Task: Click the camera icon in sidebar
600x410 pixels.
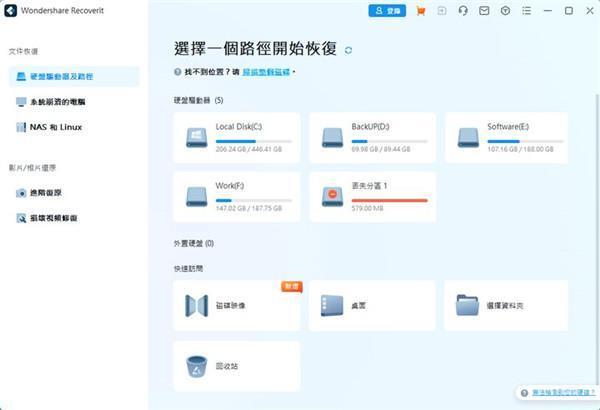Action: [21, 193]
